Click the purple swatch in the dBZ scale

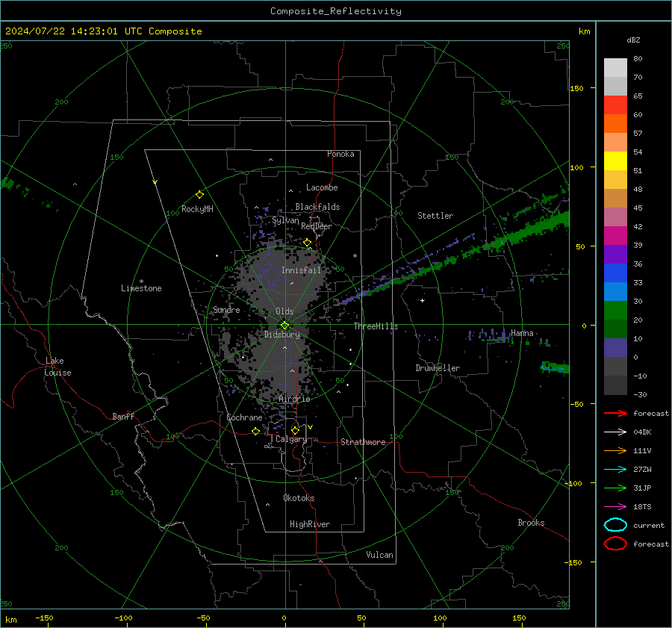tap(615, 254)
